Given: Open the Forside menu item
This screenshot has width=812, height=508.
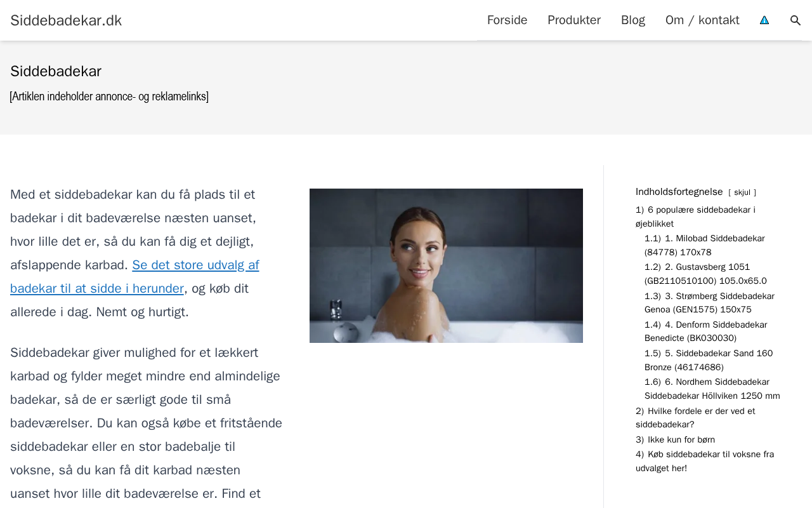Looking at the screenshot, I should [x=507, y=20].
